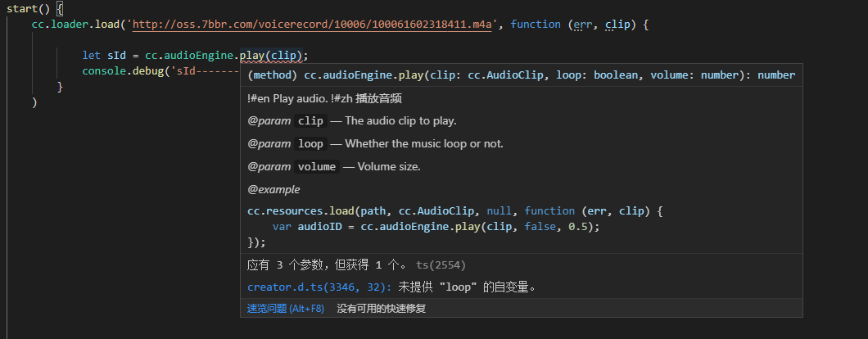
Task: Open the oss.7bbr.com m4a URL link
Action: [x=312, y=25]
